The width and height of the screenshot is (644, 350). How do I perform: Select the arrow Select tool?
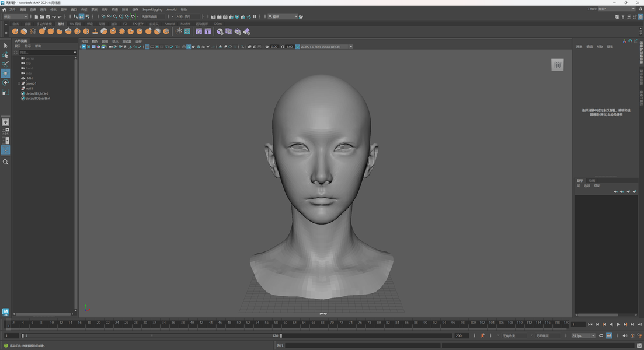click(5, 45)
